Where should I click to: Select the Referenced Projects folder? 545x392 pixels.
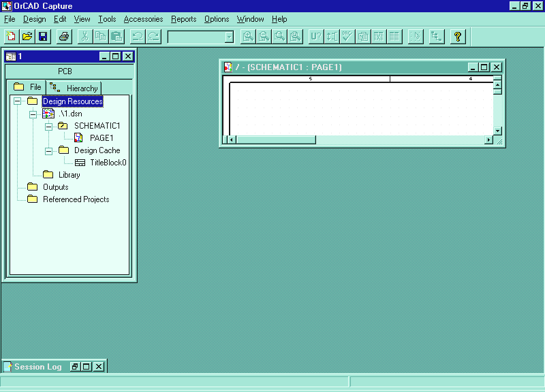point(76,199)
